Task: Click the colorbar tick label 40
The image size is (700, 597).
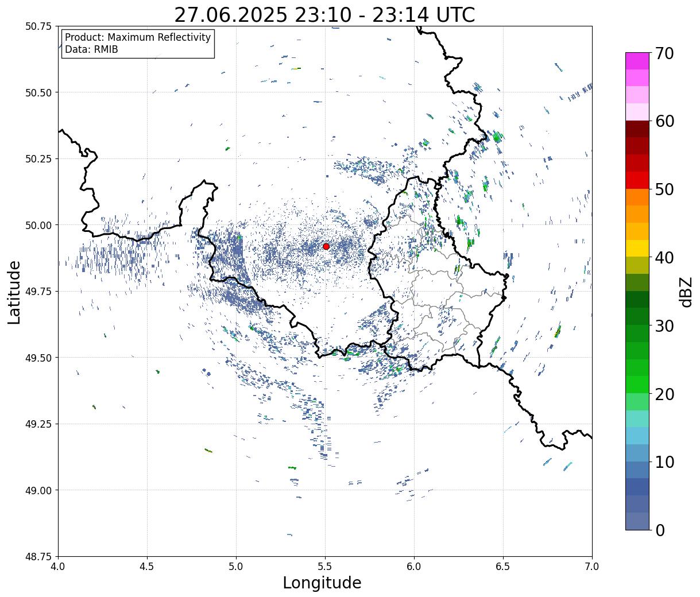Action: coord(664,257)
